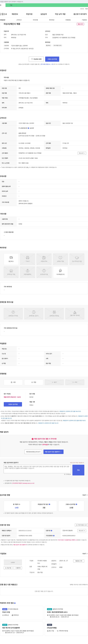Open the 취업지원 menu
The image size is (88, 644).
coord(29,14)
